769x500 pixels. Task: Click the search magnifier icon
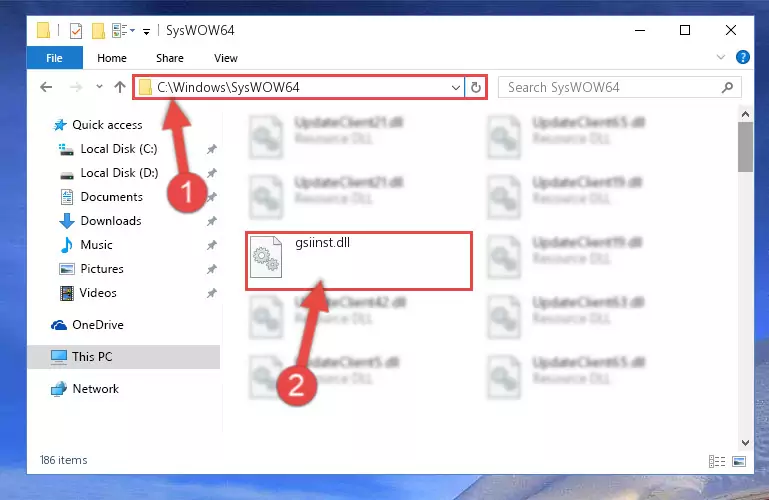(x=727, y=87)
